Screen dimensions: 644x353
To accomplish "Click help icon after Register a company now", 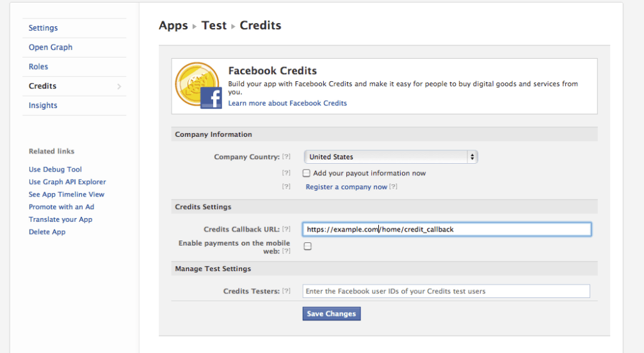I will [394, 187].
